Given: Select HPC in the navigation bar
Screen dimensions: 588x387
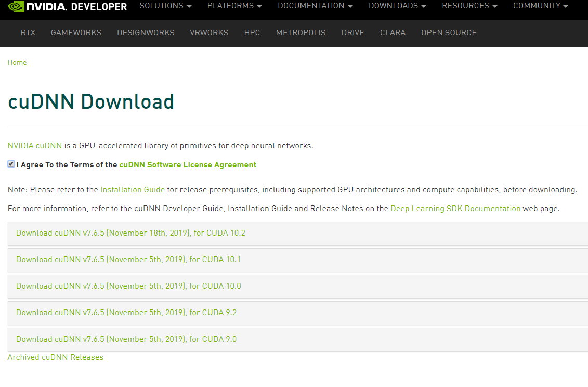Looking at the screenshot, I should (x=252, y=33).
